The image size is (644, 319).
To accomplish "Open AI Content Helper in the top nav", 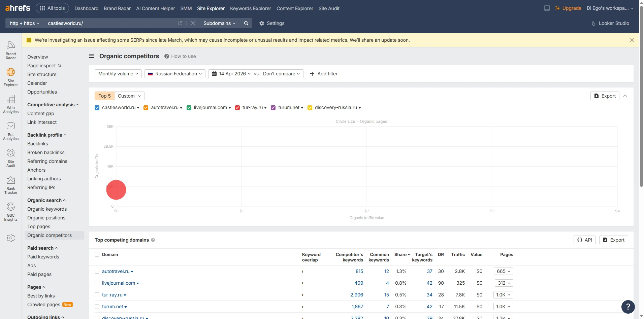I will point(156,8).
